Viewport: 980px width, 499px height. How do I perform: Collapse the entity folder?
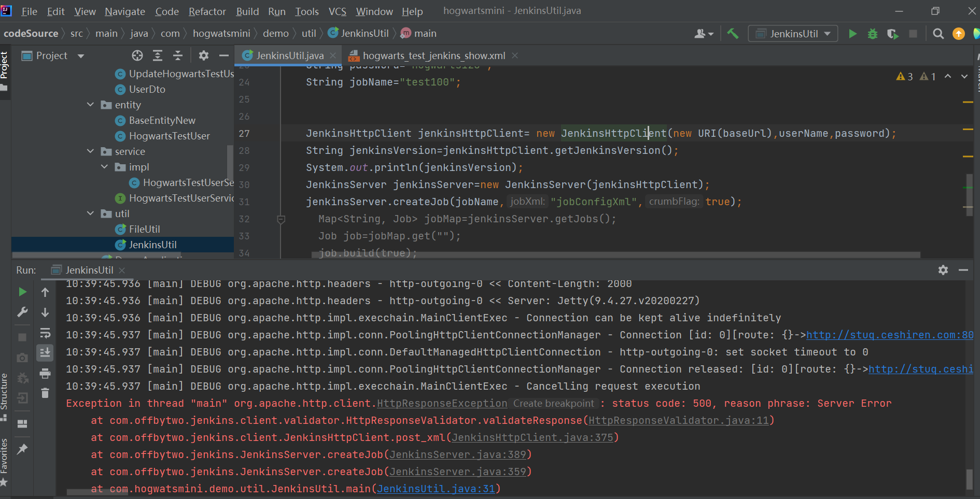click(90, 105)
